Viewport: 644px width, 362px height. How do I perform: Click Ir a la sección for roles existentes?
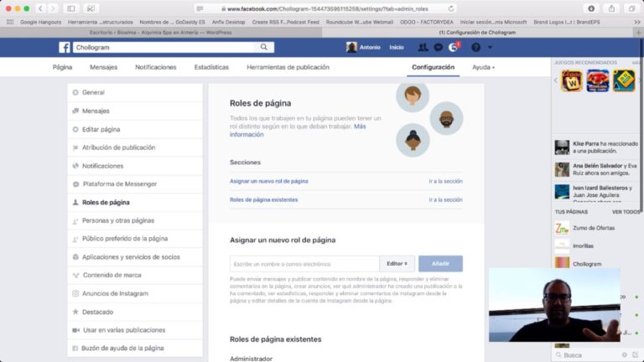pyautogui.click(x=445, y=200)
